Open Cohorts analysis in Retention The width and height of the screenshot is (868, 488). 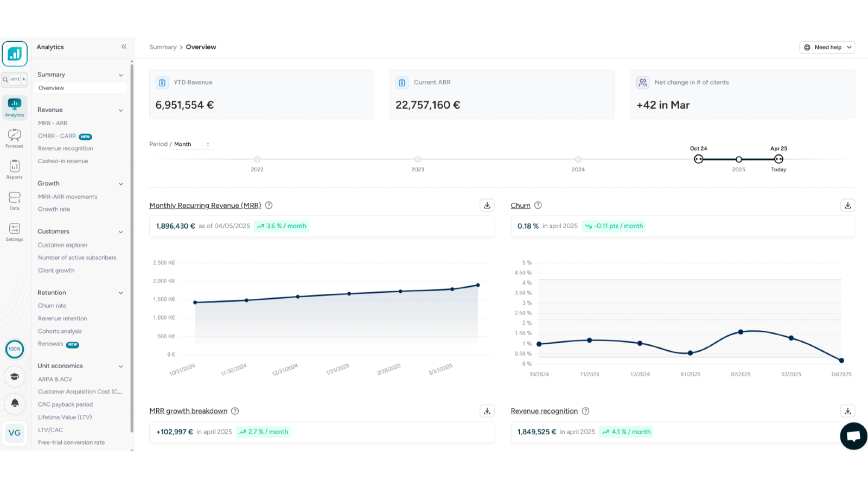60,331
